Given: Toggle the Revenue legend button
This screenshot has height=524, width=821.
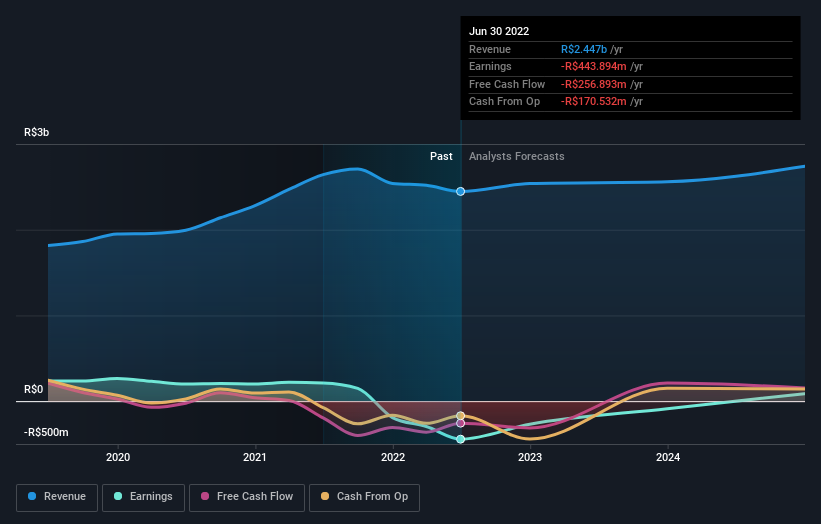Looking at the screenshot, I should pyautogui.click(x=57, y=497).
